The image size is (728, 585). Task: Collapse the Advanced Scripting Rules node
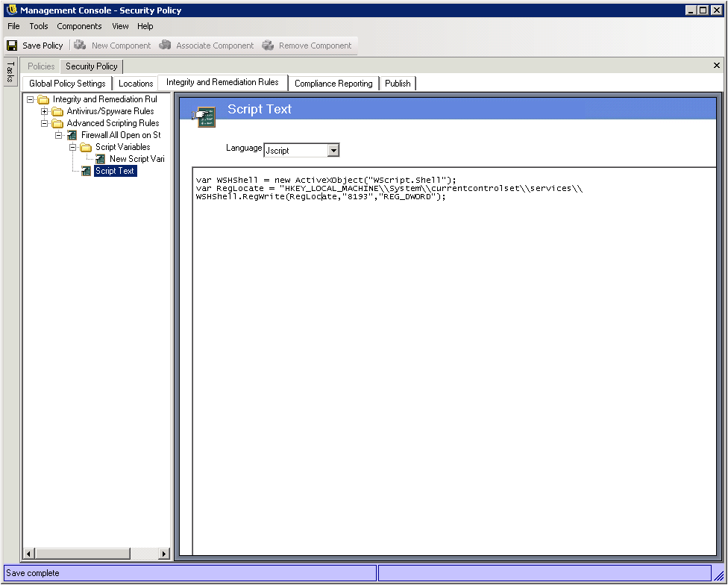tap(45, 123)
